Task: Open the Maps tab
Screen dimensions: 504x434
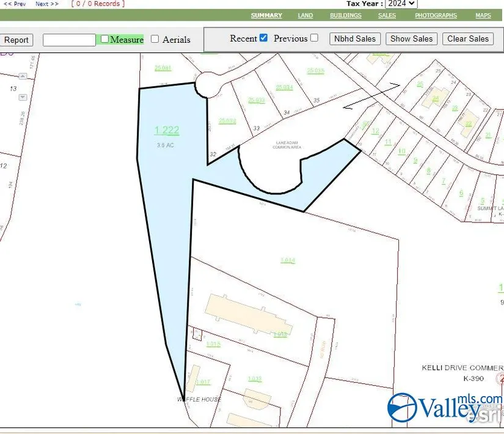Action: 483,15
